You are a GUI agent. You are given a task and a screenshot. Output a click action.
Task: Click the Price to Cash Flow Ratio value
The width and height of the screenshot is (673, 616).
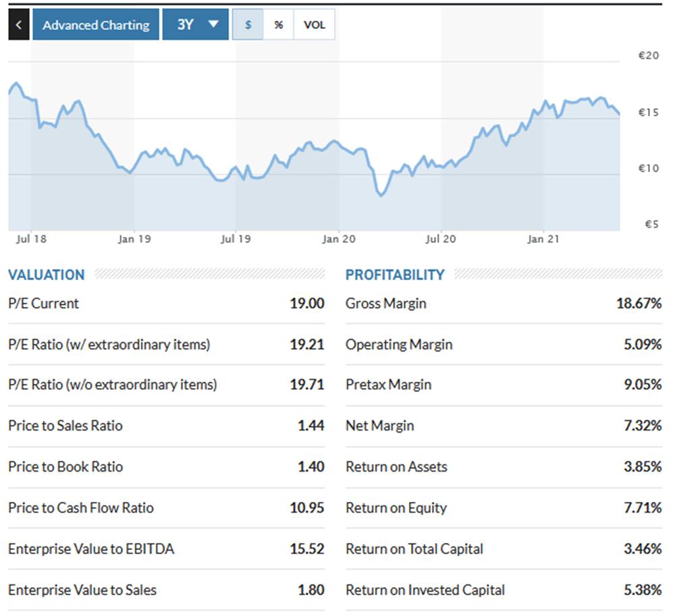point(307,508)
